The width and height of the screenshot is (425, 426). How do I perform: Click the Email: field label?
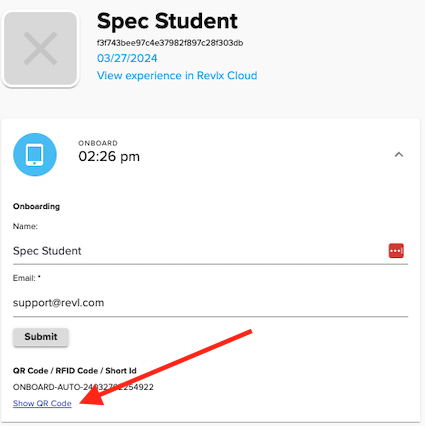tap(27, 278)
